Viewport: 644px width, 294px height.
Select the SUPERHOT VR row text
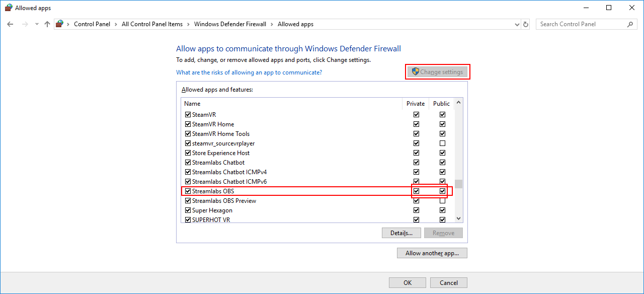tap(211, 220)
